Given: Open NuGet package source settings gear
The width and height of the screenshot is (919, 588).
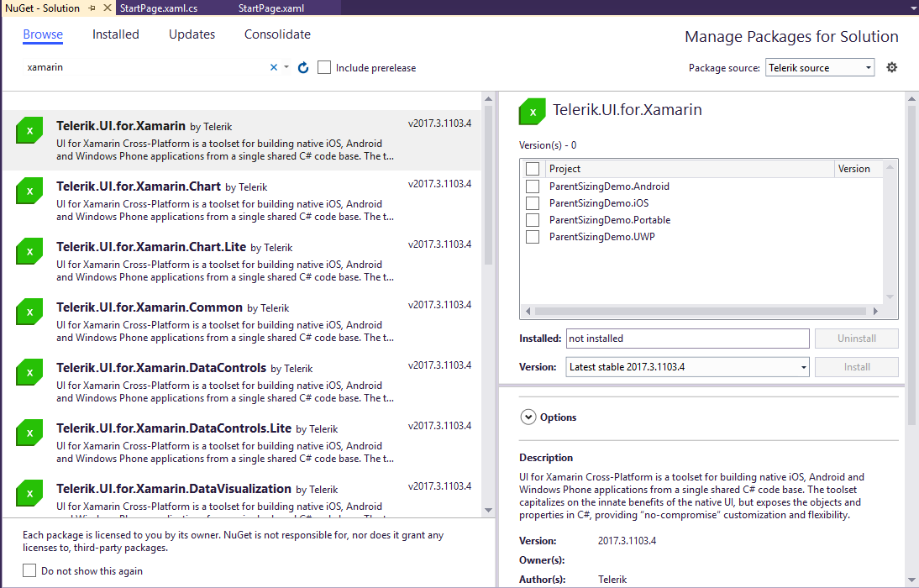Looking at the screenshot, I should 891,67.
